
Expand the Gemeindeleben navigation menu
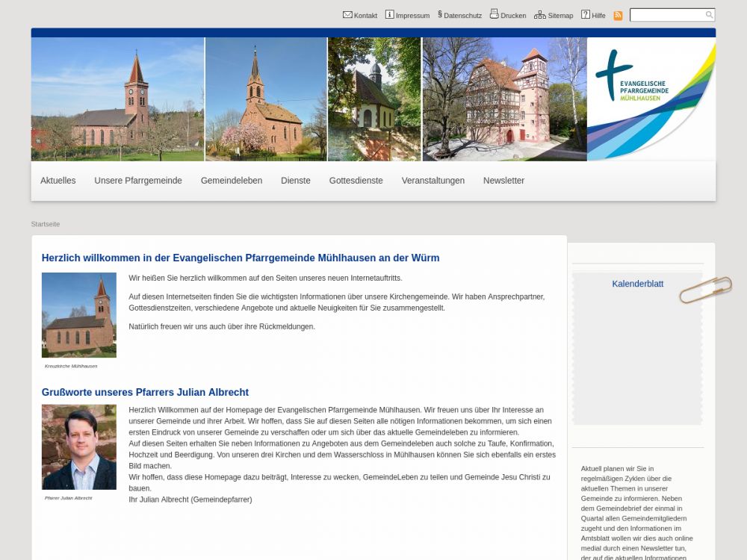point(232,181)
